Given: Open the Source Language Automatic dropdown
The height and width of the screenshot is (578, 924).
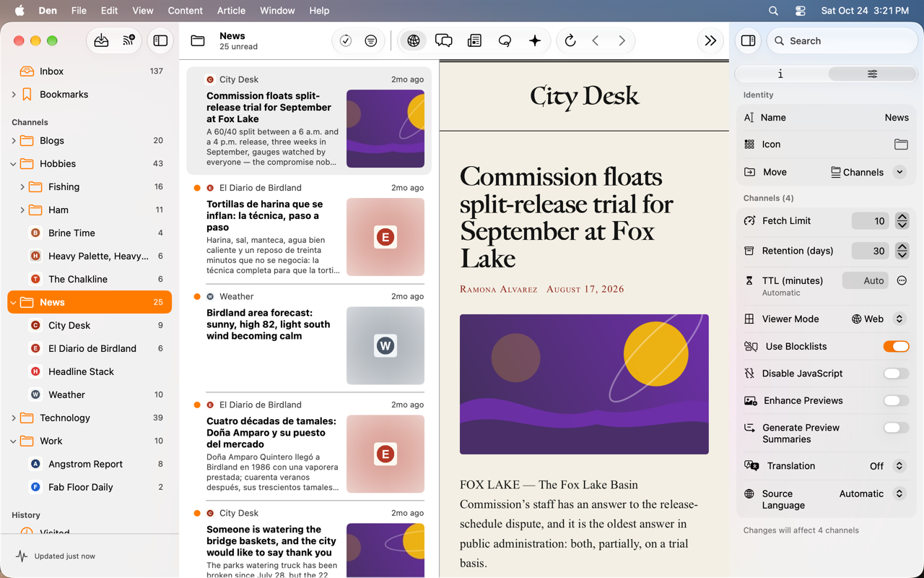Looking at the screenshot, I should pos(872,494).
